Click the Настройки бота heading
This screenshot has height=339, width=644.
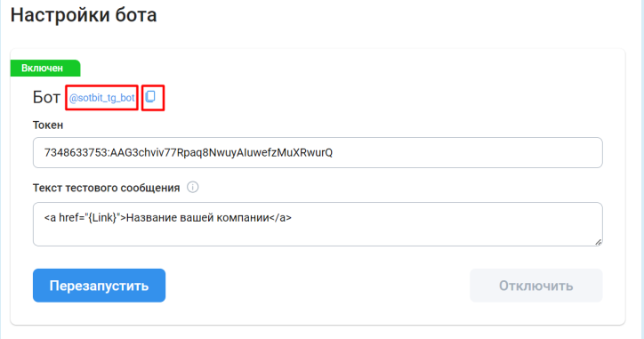[84, 15]
